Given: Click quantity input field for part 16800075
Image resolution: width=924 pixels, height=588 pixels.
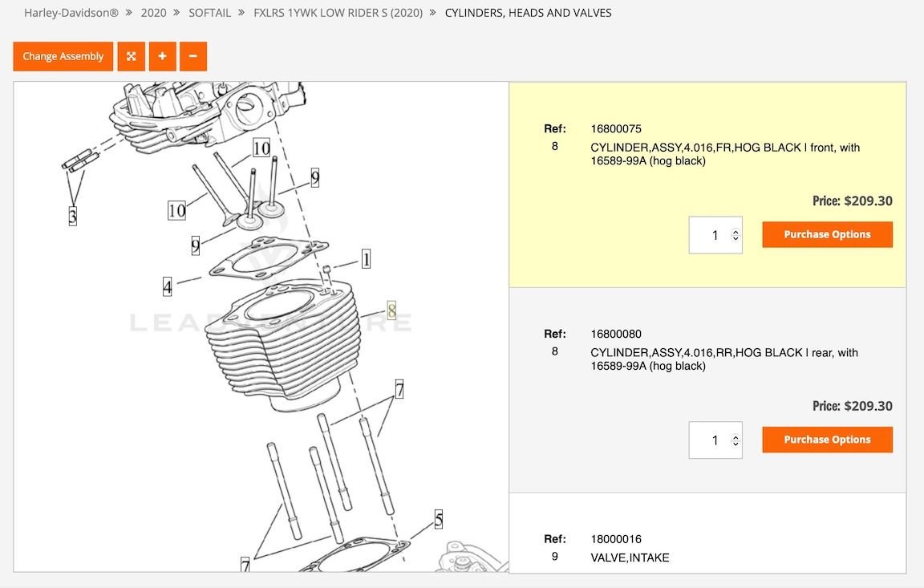Looking at the screenshot, I should coord(715,235).
